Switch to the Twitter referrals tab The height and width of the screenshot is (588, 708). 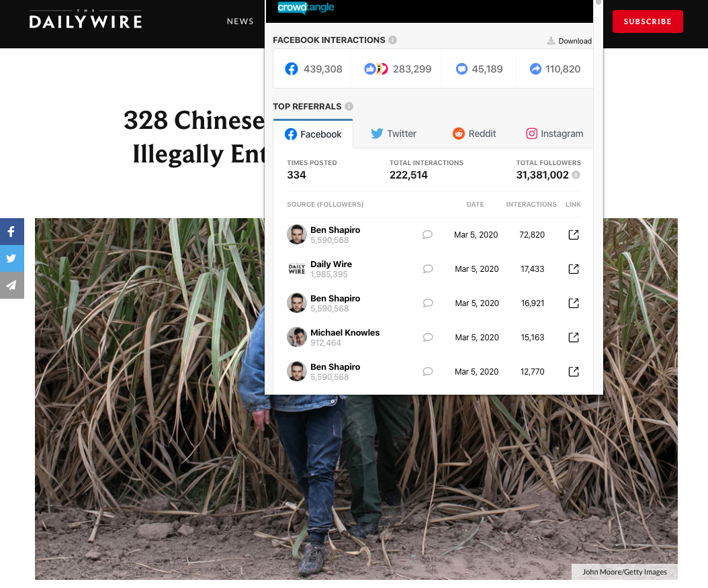[x=394, y=134]
